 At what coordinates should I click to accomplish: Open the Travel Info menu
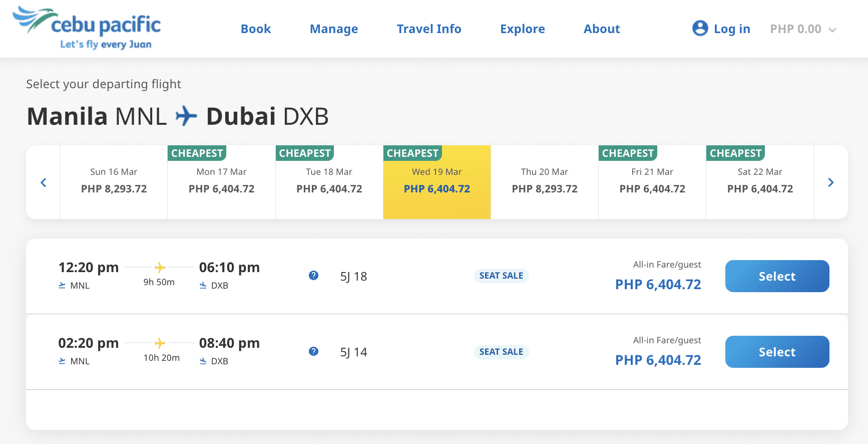(x=429, y=29)
